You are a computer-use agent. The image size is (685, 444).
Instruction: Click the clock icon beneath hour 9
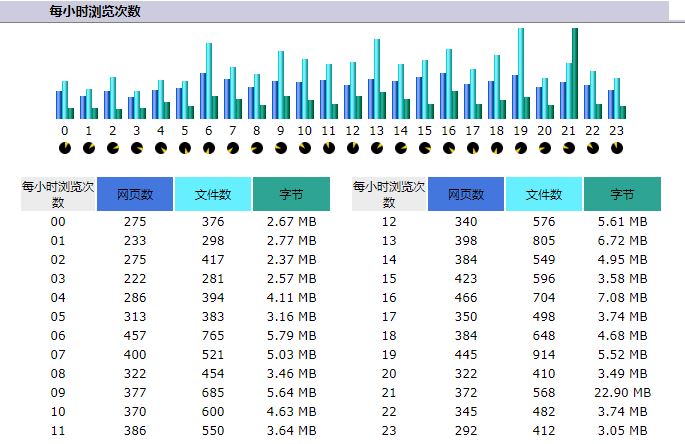pyautogui.click(x=281, y=148)
